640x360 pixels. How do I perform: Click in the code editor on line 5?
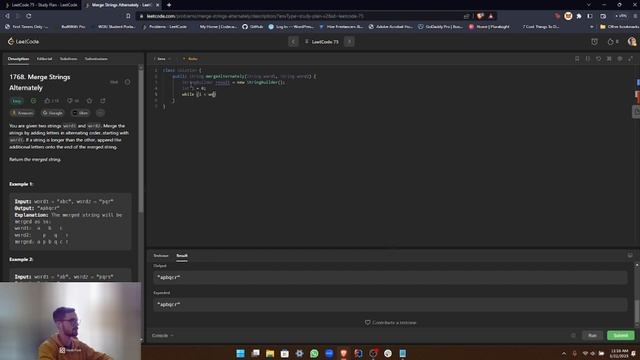[x=199, y=94]
